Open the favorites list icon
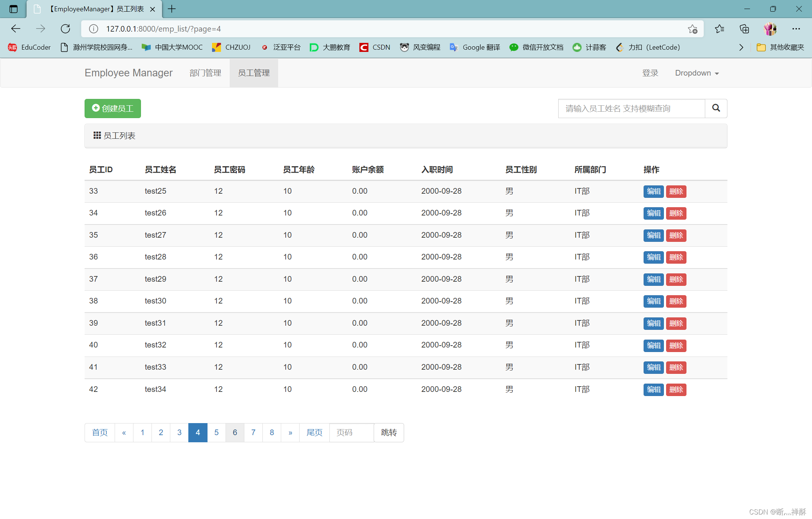 tap(720, 29)
